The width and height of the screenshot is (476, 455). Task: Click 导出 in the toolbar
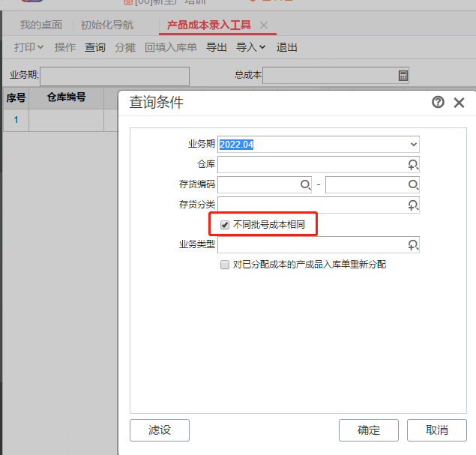point(217,47)
